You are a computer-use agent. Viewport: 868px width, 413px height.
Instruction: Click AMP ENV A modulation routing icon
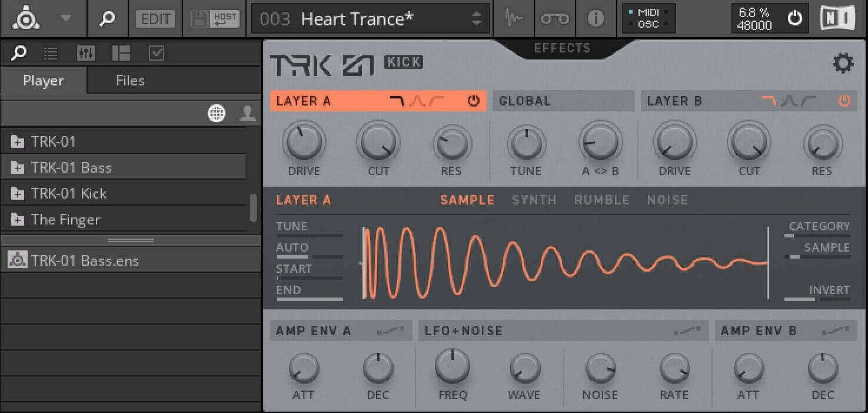pos(391,331)
